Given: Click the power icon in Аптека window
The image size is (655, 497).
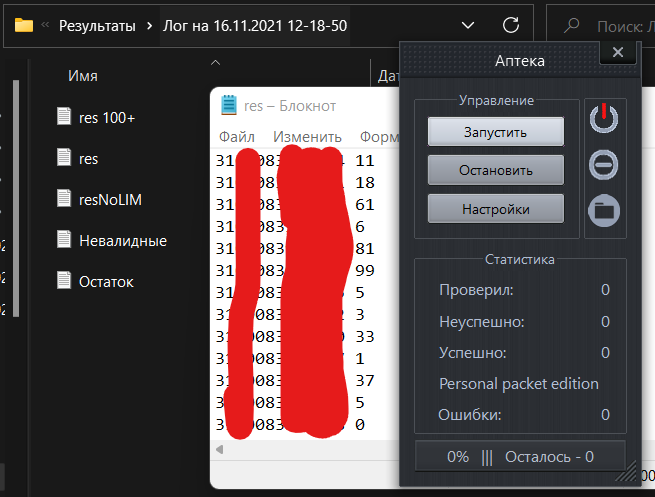Looking at the screenshot, I should click(604, 119).
